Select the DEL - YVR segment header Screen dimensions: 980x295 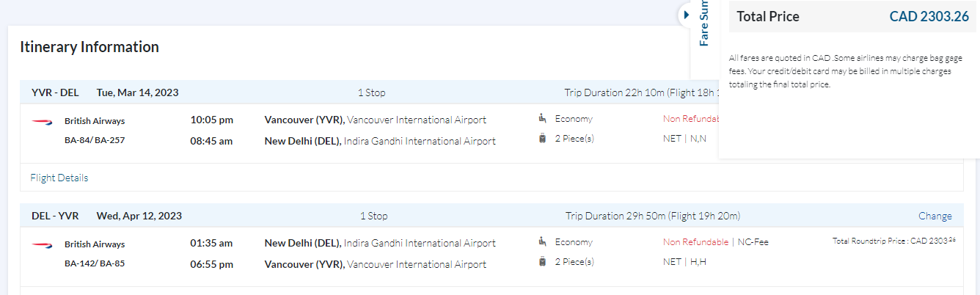coord(55,216)
